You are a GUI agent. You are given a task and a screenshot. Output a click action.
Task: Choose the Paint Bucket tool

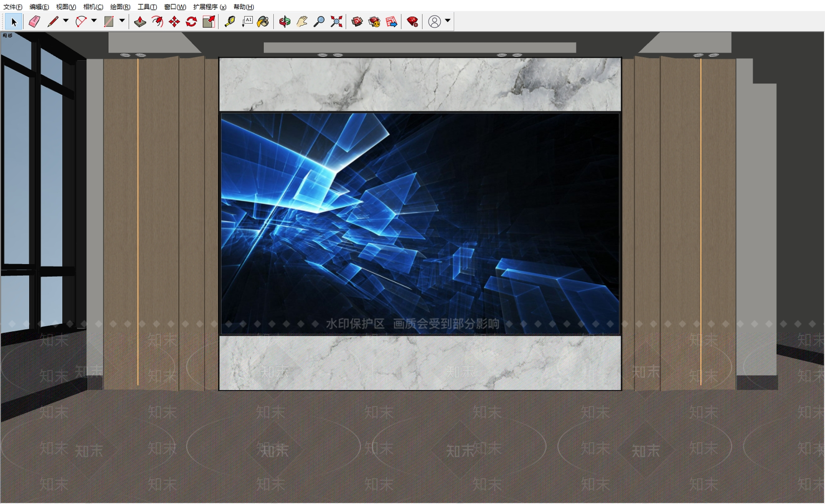[x=263, y=22]
